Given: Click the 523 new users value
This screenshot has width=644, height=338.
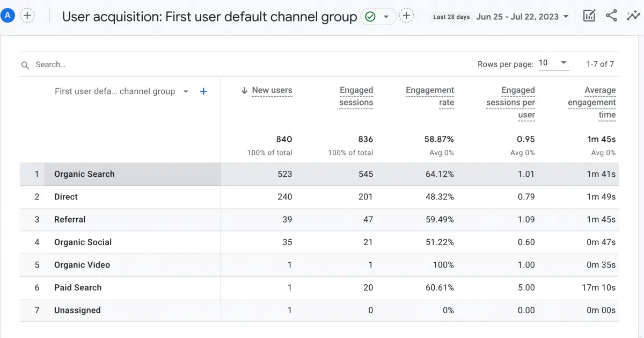Looking at the screenshot, I should (284, 174).
